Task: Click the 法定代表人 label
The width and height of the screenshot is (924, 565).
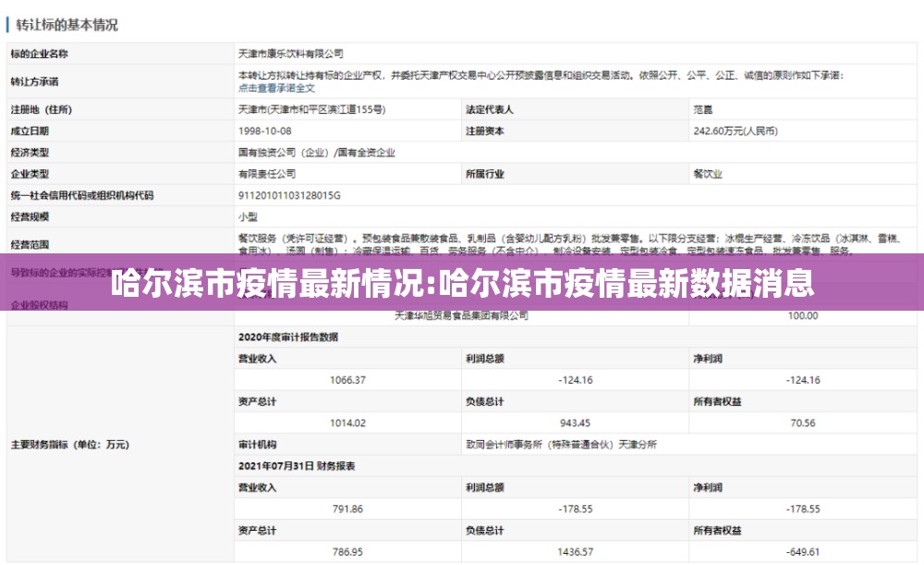Action: [x=489, y=109]
